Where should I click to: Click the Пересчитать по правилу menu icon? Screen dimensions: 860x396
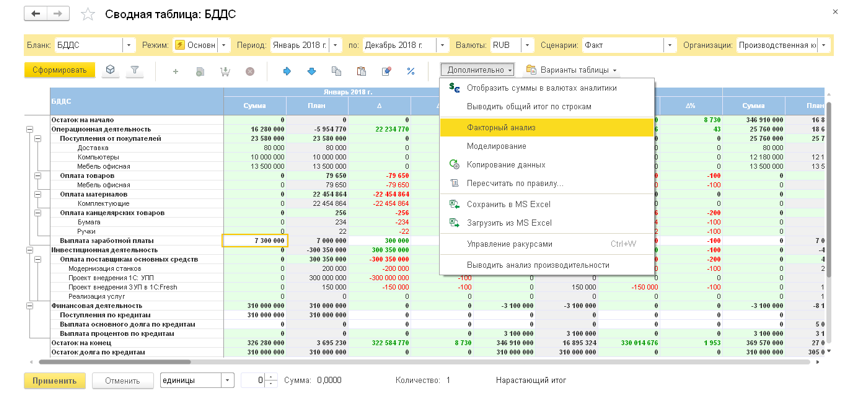(454, 183)
